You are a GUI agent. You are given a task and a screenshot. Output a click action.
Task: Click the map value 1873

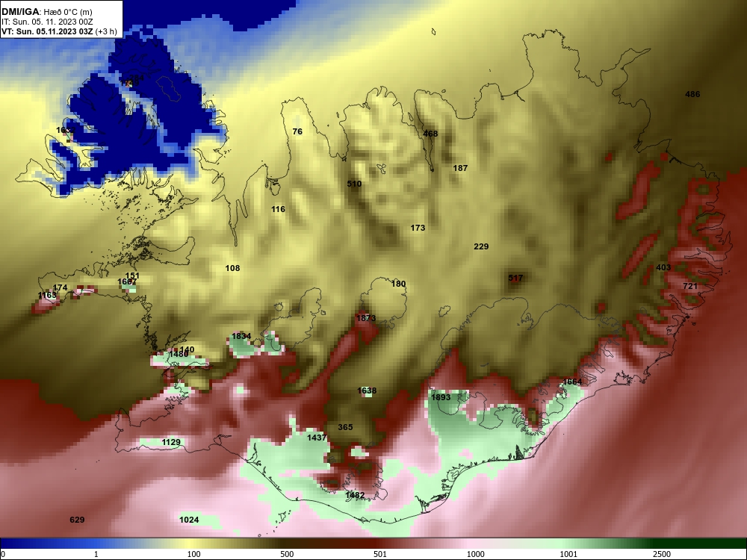point(366,318)
